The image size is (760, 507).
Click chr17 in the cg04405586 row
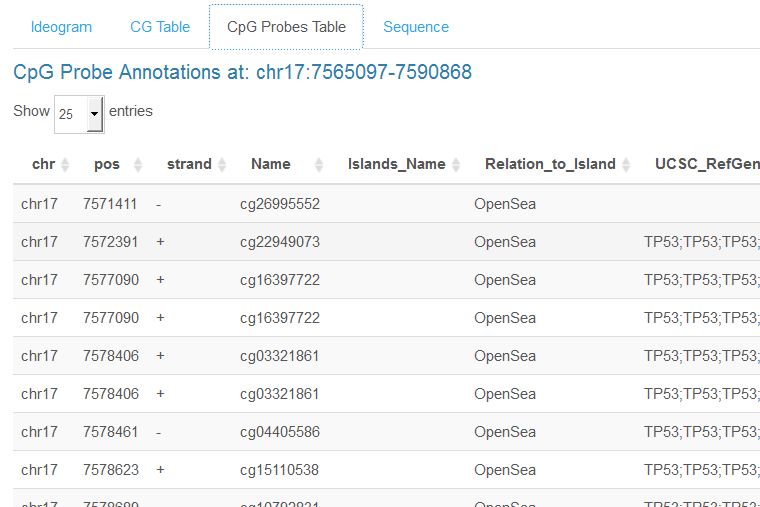pyautogui.click(x=39, y=432)
